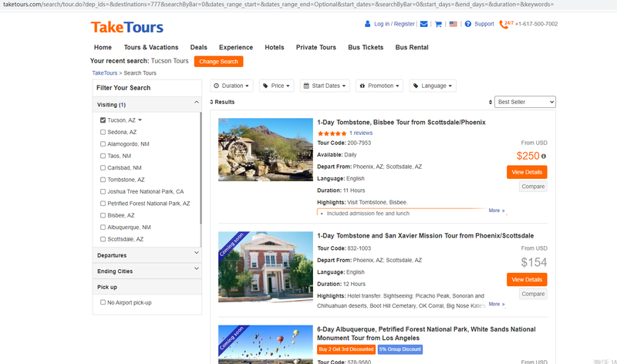
Task: View Details for the $154 San Xavier tour
Action: [527, 279]
